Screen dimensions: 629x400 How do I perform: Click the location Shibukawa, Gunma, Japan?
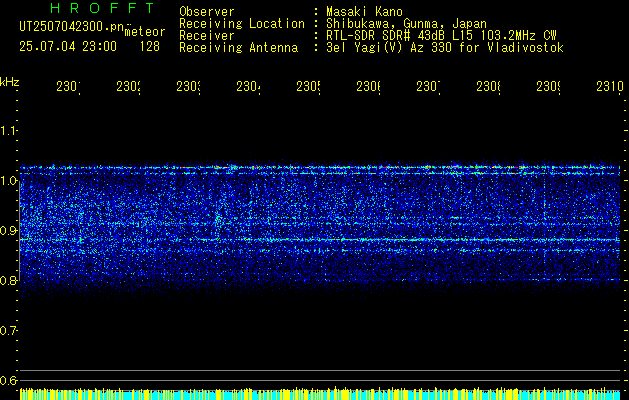click(x=406, y=24)
